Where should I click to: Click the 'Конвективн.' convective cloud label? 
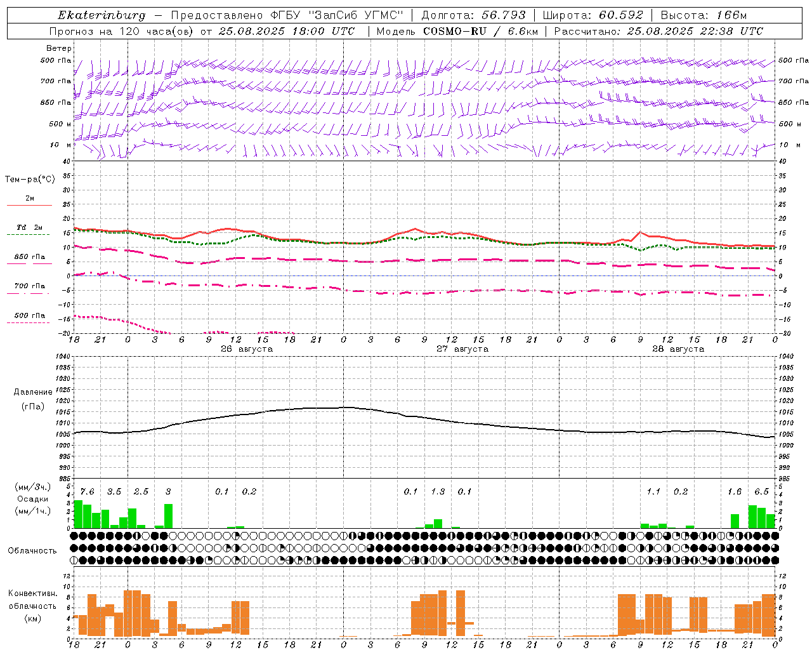[x=33, y=594]
